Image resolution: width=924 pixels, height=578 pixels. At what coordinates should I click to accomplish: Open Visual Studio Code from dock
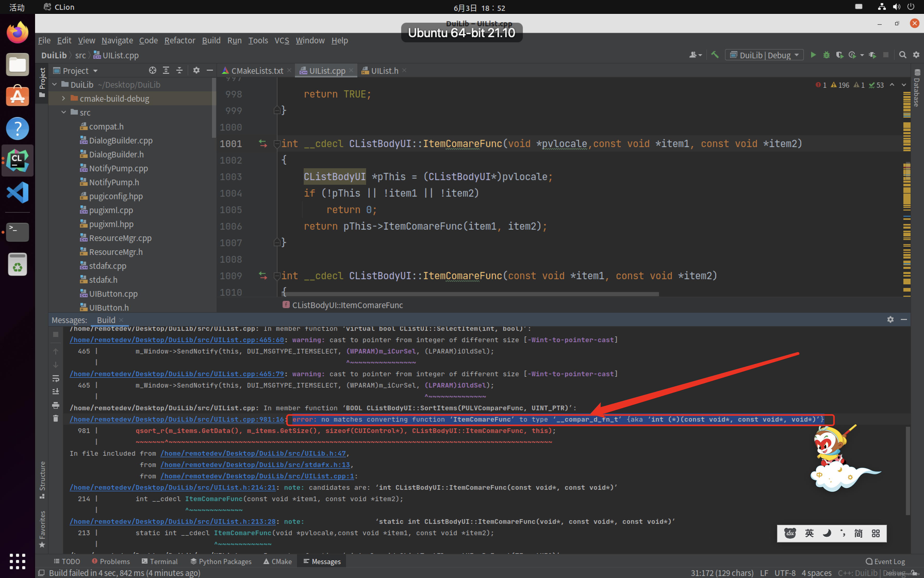(18, 193)
